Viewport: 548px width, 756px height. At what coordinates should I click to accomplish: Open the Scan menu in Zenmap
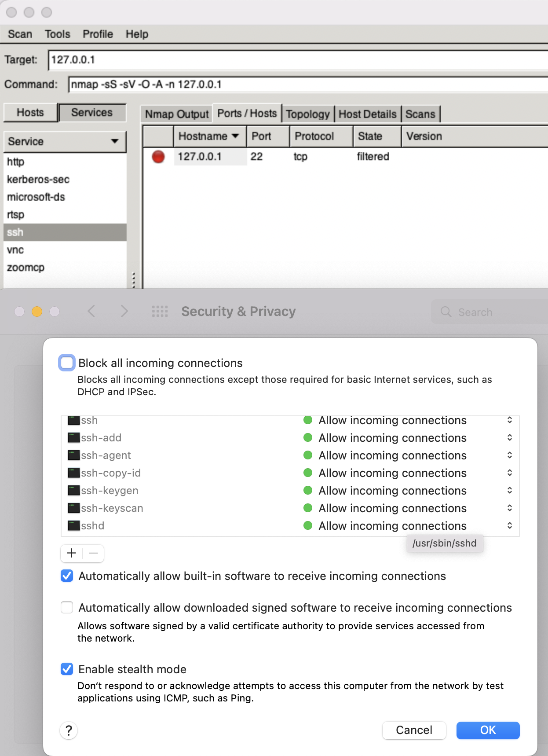[20, 34]
